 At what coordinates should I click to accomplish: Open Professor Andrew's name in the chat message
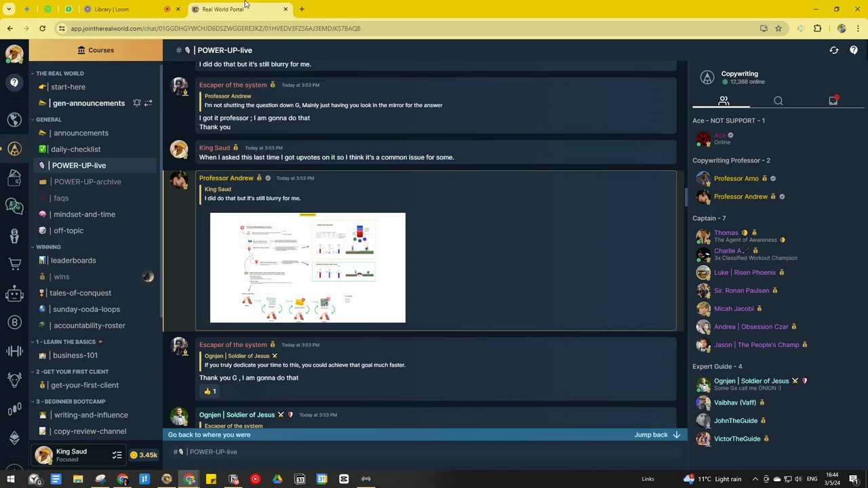[226, 178]
